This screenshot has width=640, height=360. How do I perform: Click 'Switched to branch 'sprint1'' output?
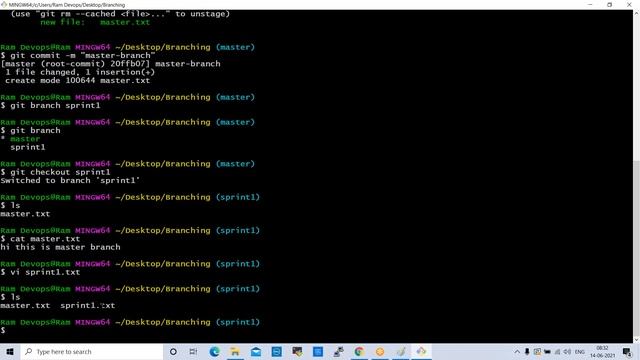click(x=70, y=180)
